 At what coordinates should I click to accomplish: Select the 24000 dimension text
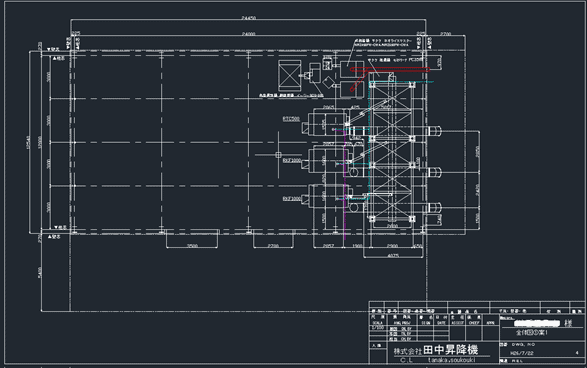pyautogui.click(x=249, y=34)
